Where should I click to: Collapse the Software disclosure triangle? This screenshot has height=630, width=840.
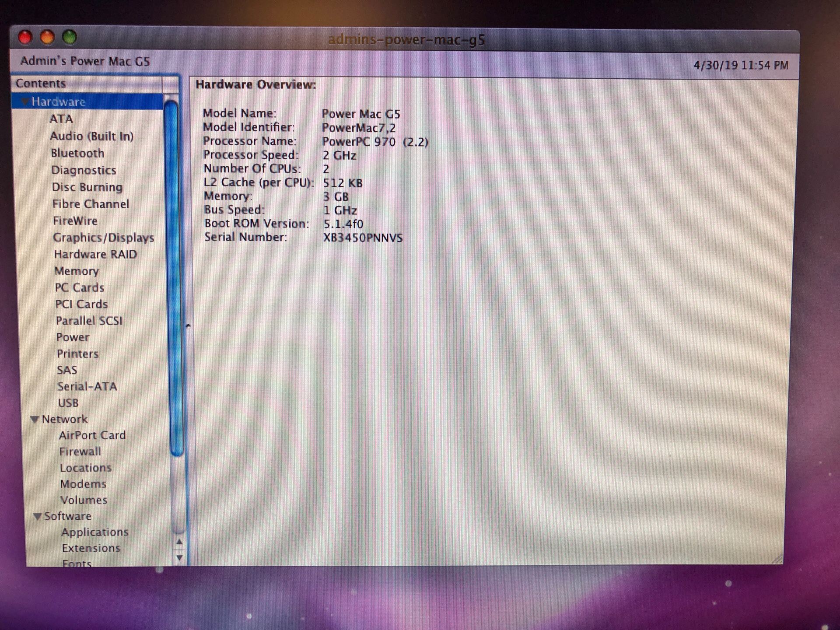[x=38, y=517]
